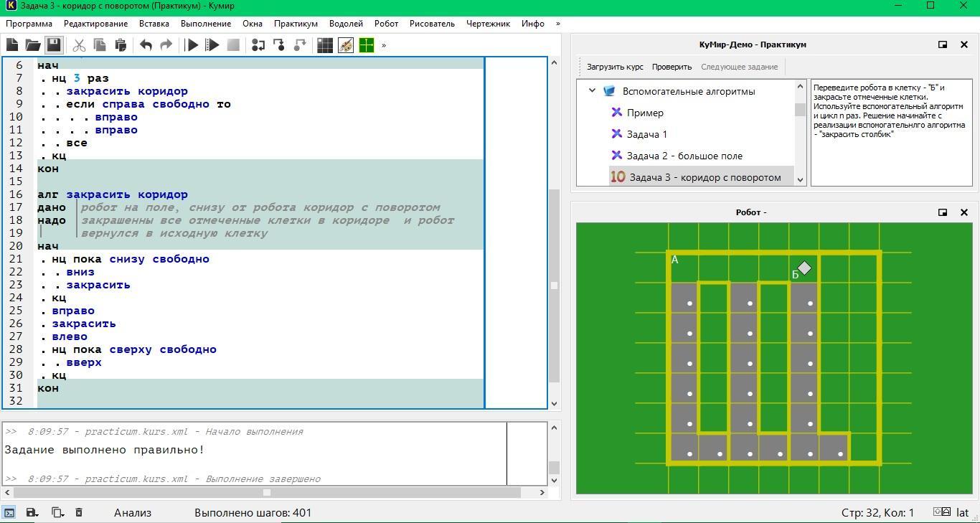Cut selected text with scissors icon

tap(79, 45)
